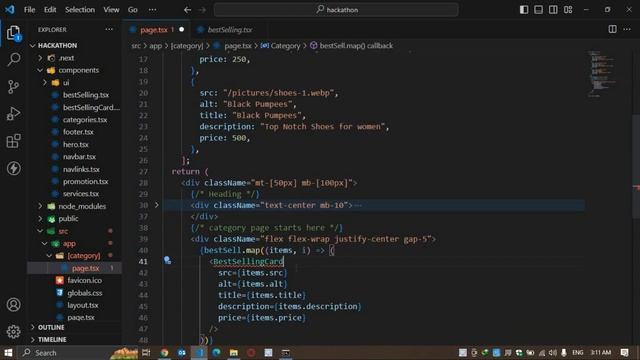
Task: Click the VS Code logo icon
Action: (x=10, y=9)
